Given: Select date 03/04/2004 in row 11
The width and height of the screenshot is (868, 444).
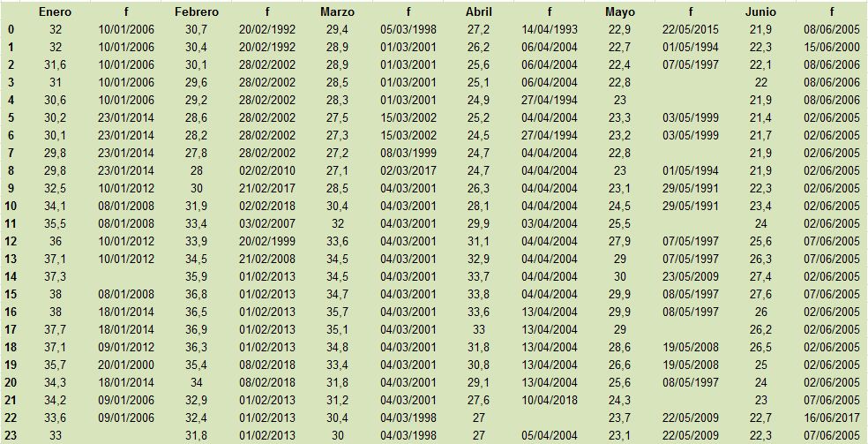Looking at the screenshot, I should [550, 223].
